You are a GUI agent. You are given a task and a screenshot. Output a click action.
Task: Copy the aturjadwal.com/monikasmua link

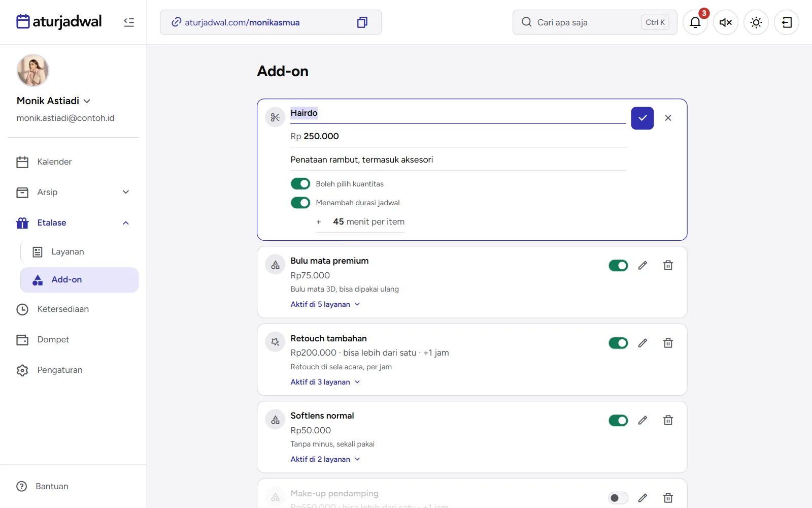(x=362, y=22)
